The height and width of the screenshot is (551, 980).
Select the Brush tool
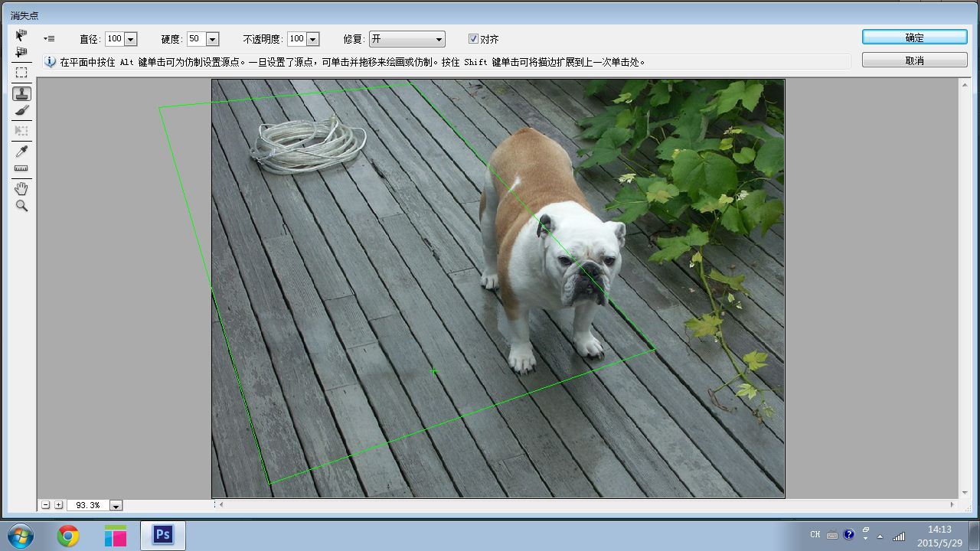[21, 111]
